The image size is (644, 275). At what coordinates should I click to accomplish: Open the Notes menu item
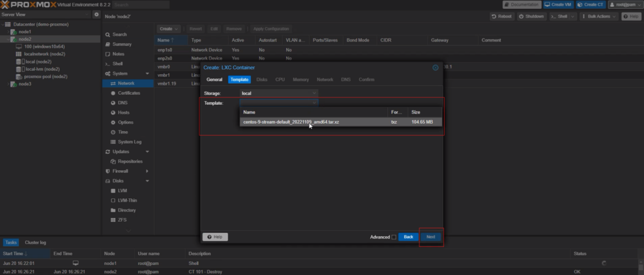(118, 54)
